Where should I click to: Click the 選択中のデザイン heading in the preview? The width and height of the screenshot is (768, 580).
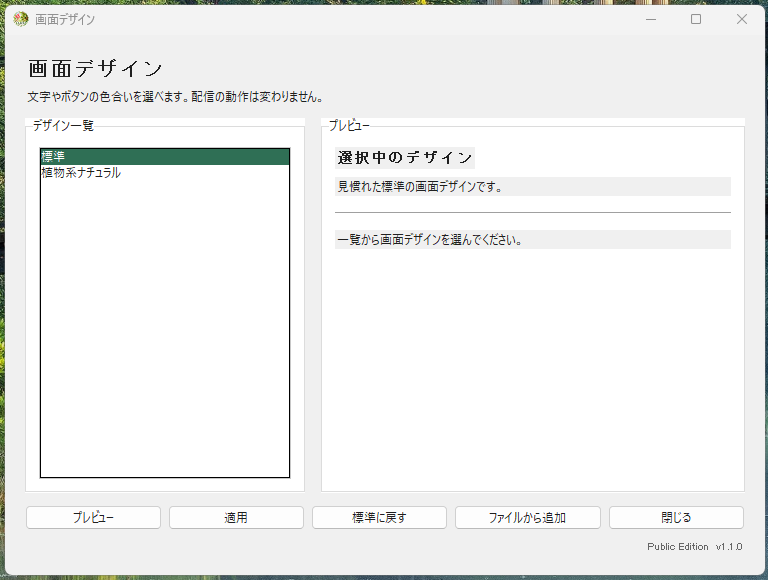[x=405, y=158]
